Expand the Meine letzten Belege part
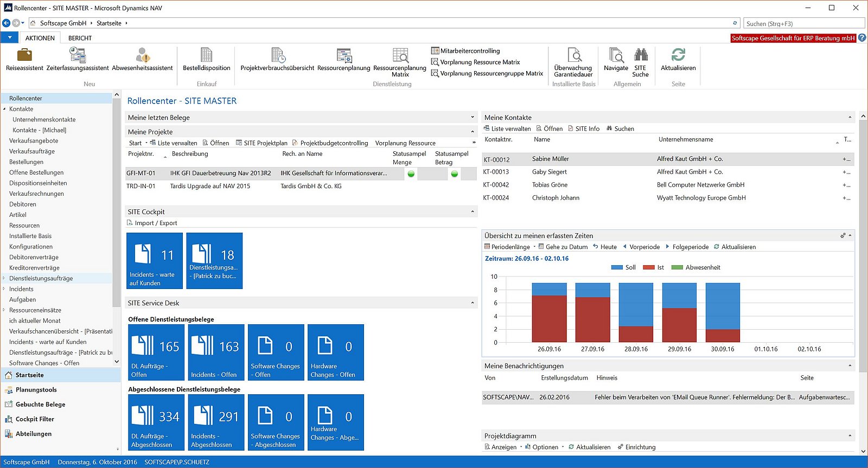 473,117
